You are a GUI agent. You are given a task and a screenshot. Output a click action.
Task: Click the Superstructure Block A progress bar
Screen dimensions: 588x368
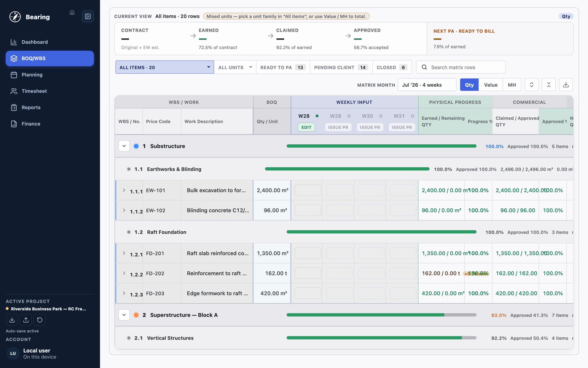[x=381, y=315]
